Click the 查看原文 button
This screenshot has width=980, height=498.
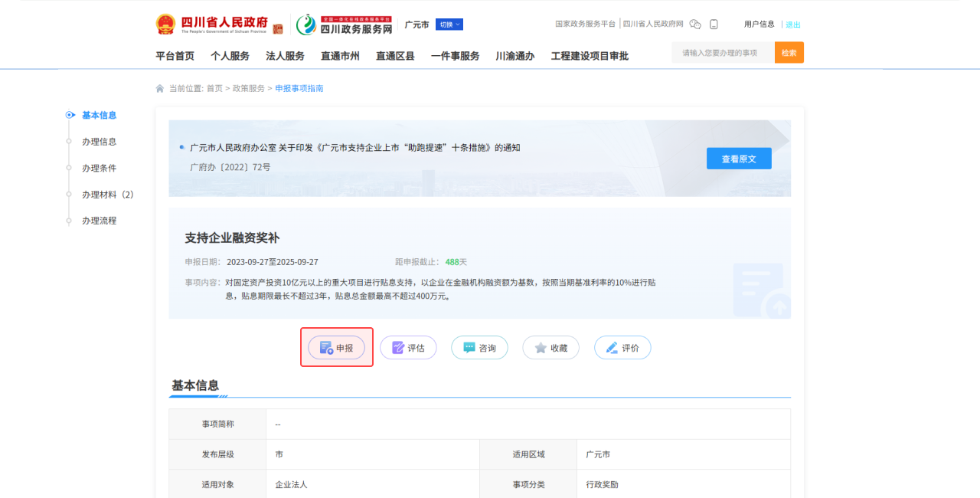point(739,159)
